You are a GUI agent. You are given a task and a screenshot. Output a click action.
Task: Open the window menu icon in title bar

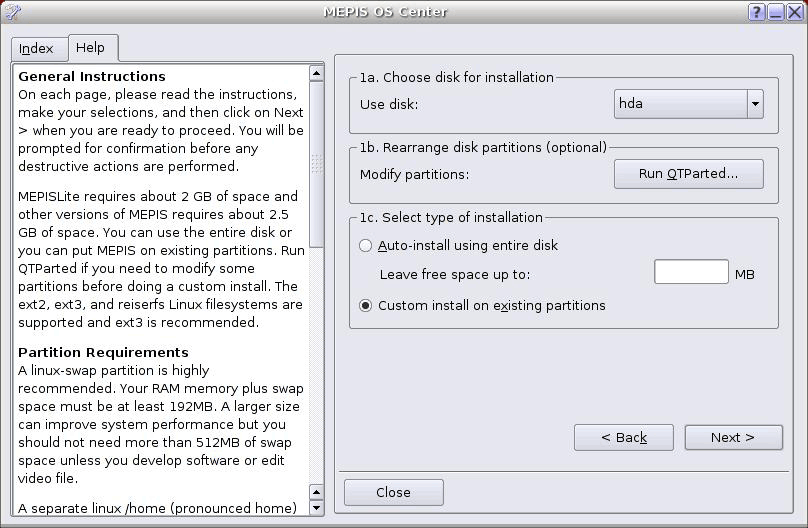click(12, 11)
